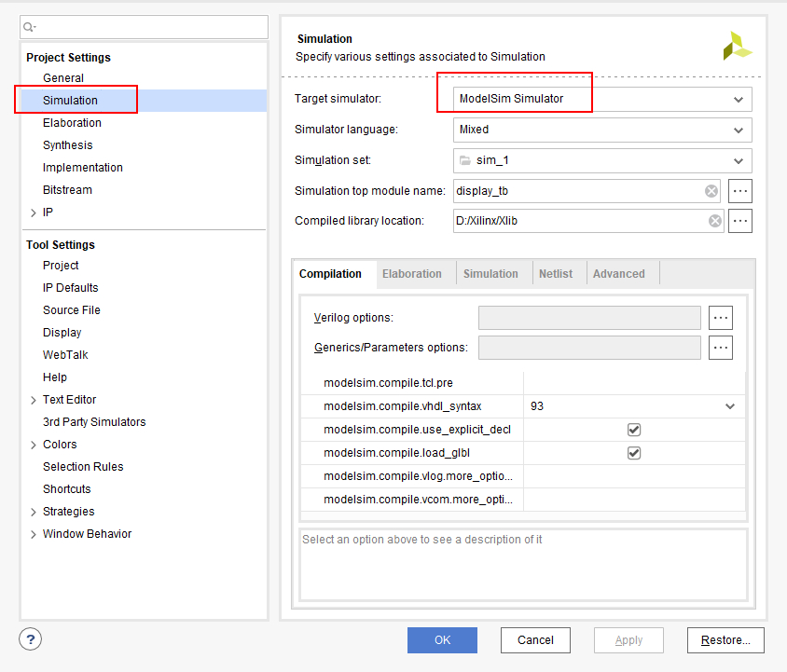Viewport: 787px width, 672px height.
Task: Click the Cancel button
Action: tap(535, 640)
